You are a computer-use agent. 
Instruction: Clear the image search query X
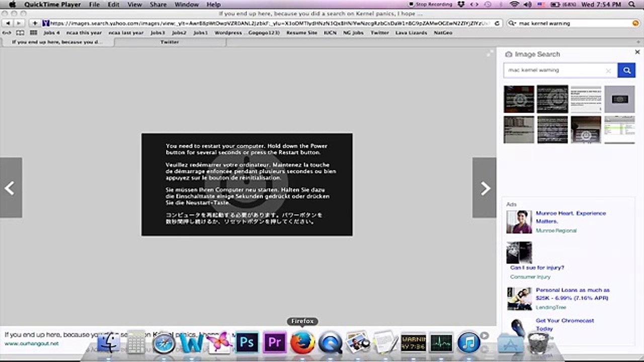pos(608,71)
